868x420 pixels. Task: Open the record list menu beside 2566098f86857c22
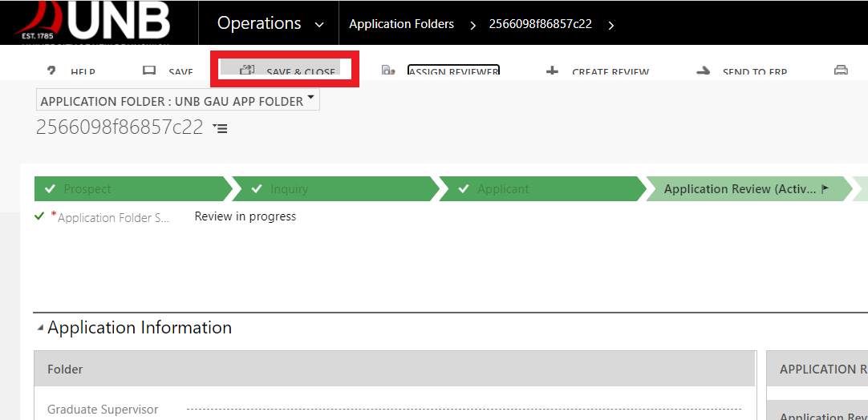[220, 128]
